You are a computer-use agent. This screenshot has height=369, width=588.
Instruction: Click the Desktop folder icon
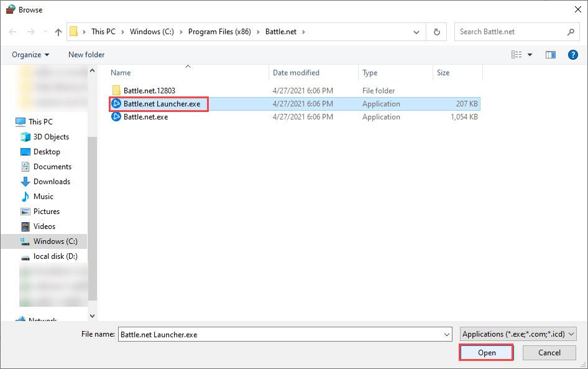click(x=25, y=152)
